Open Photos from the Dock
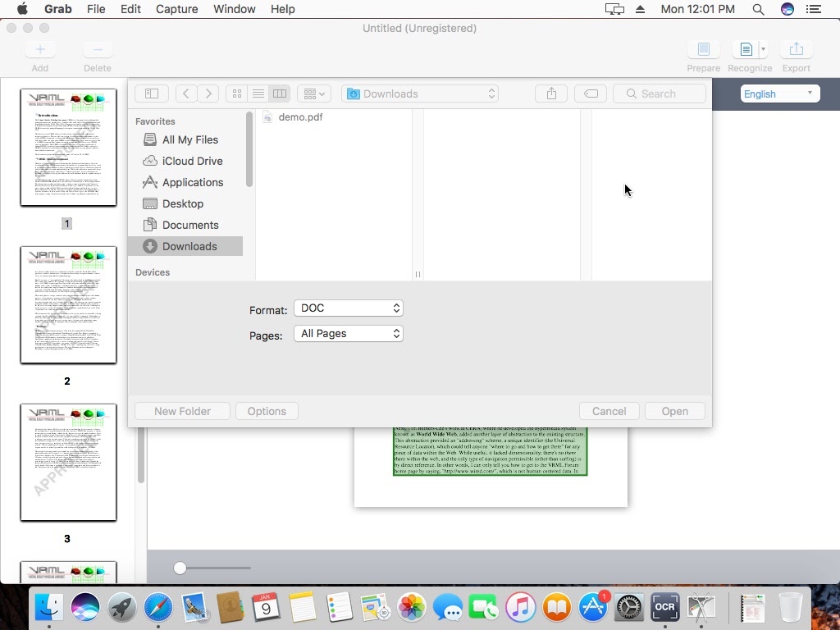This screenshot has width=840, height=630. (412, 607)
